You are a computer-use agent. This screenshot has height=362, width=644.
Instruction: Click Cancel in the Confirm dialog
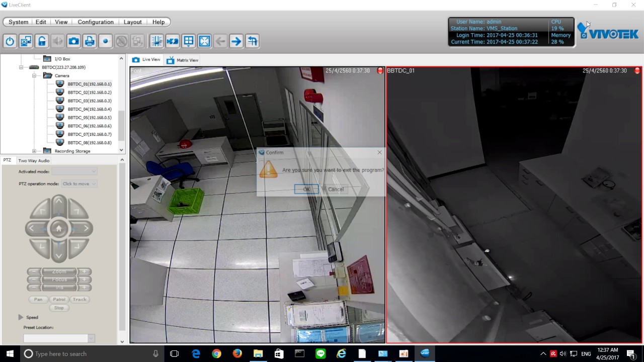(x=336, y=190)
